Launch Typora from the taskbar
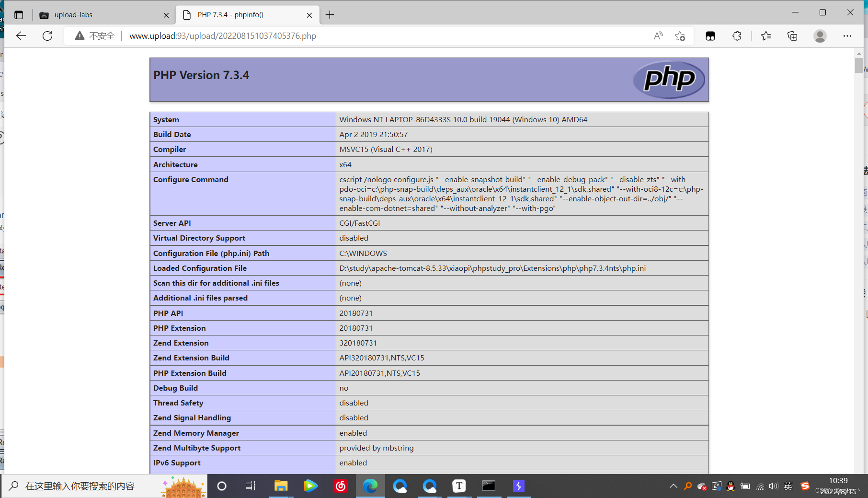The image size is (868, 498). click(x=459, y=486)
